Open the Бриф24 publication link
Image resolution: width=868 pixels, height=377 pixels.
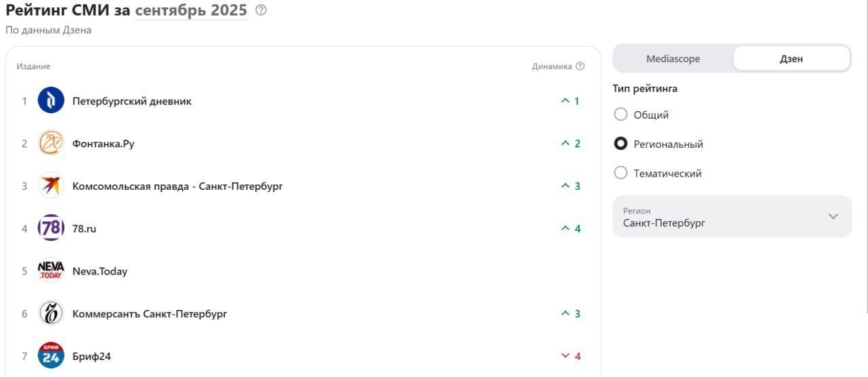coord(92,356)
